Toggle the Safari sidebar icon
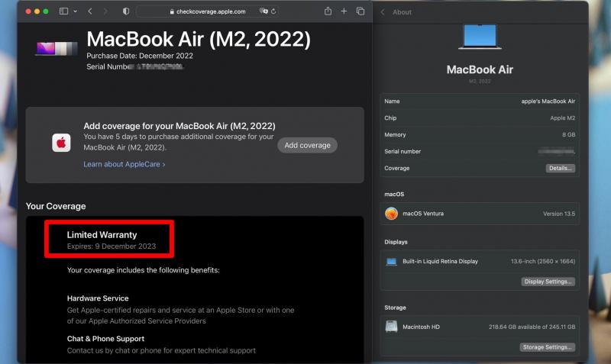The height and width of the screenshot is (364, 611). (63, 11)
